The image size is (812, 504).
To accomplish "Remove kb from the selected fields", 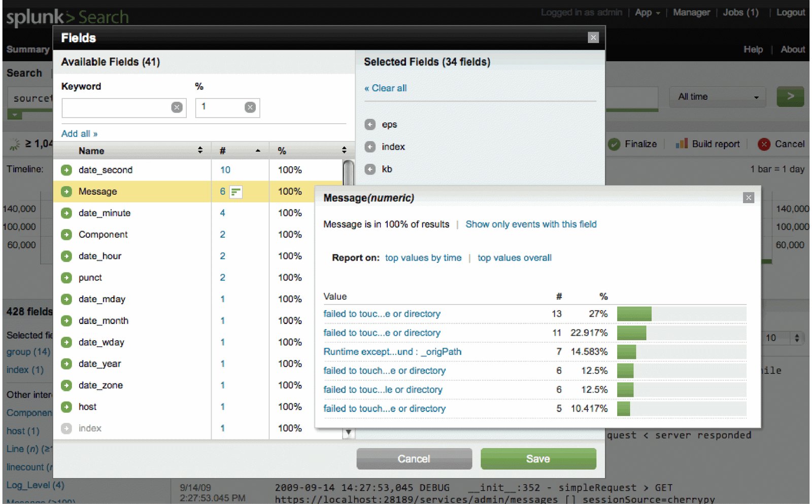I will (370, 169).
